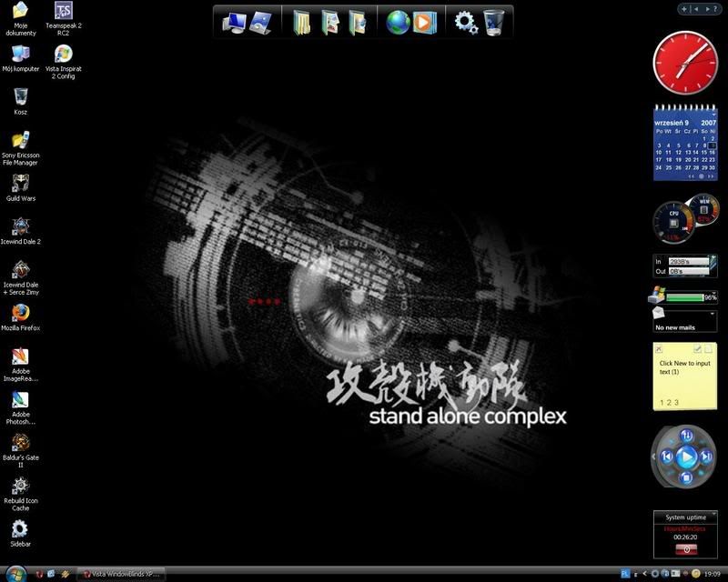Switch to sticky note page 1
This screenshot has width=728, height=582.
coord(662,402)
